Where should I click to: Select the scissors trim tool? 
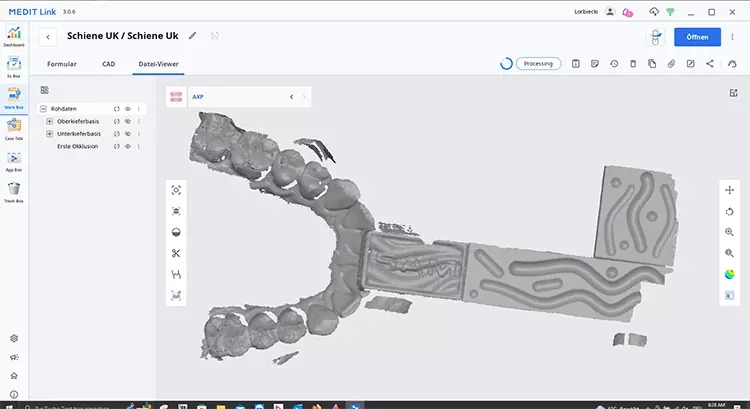tap(176, 254)
